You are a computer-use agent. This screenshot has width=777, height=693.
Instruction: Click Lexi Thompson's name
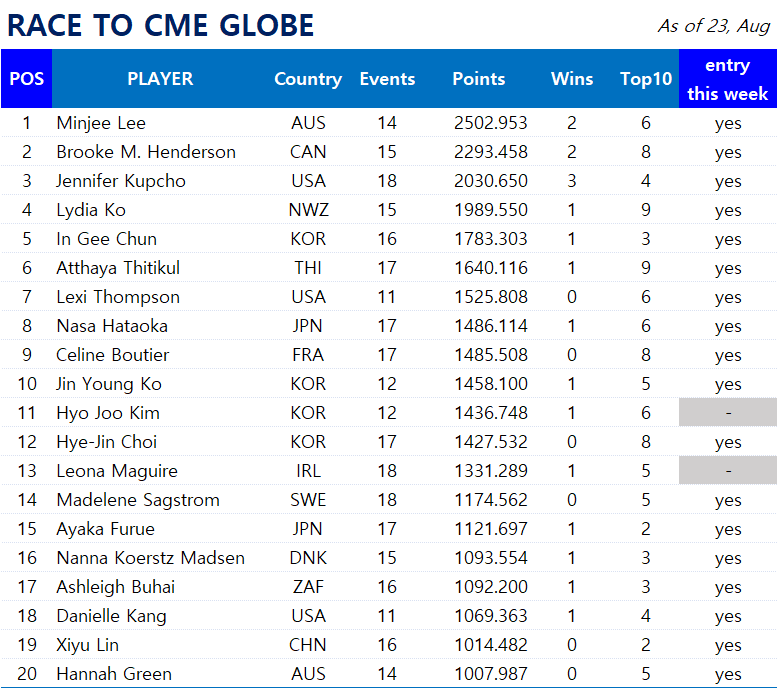(x=118, y=297)
